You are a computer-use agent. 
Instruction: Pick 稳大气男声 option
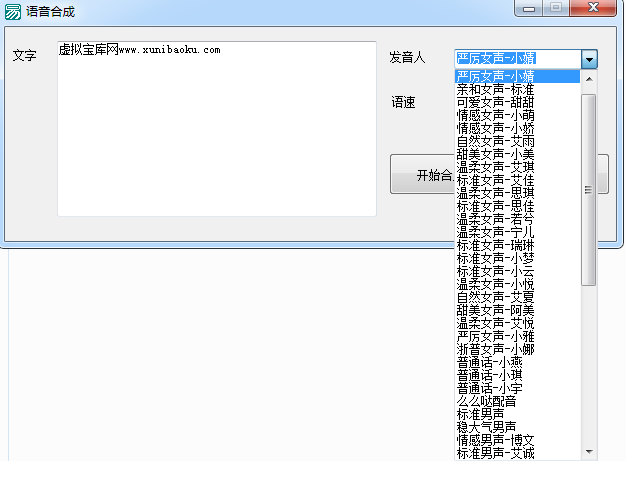(x=517, y=427)
